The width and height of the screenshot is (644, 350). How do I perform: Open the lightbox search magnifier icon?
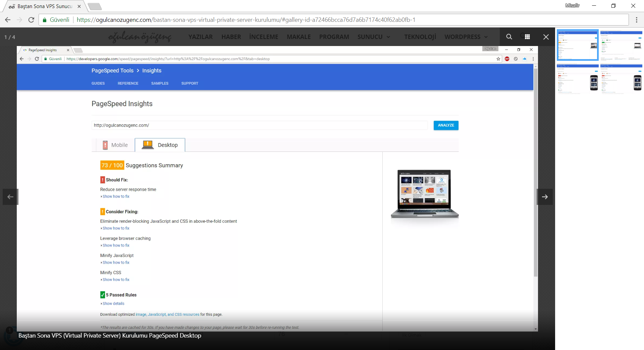(509, 37)
